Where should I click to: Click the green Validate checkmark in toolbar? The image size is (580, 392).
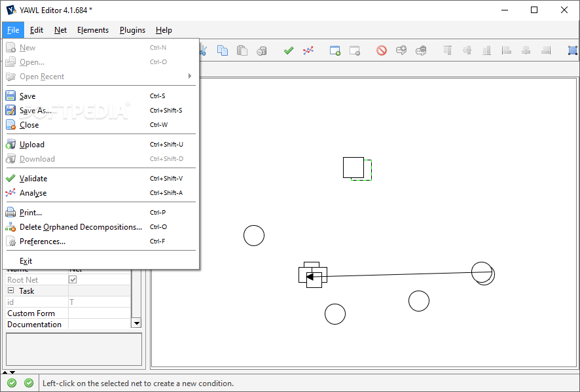(x=289, y=50)
